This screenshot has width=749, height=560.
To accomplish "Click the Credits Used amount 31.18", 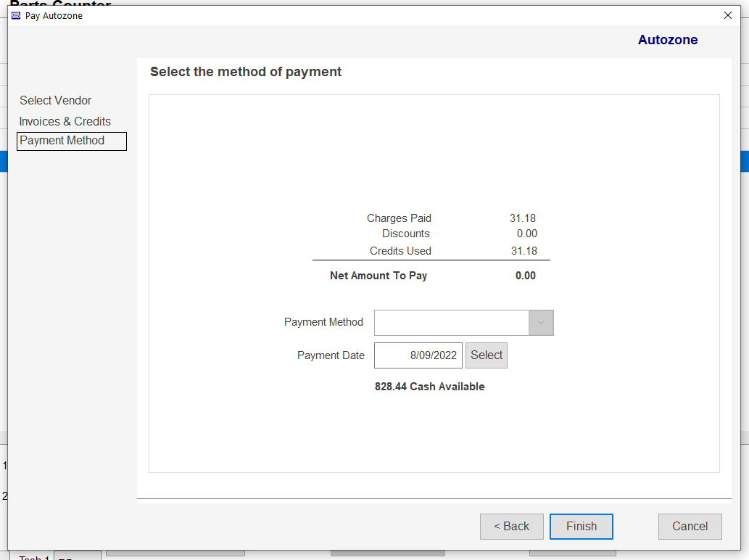I will [524, 251].
